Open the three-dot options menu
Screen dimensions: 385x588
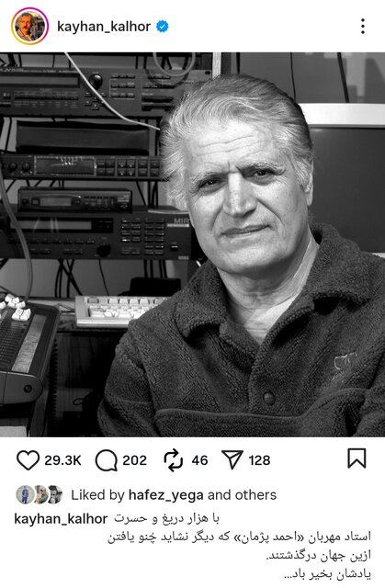(x=363, y=27)
